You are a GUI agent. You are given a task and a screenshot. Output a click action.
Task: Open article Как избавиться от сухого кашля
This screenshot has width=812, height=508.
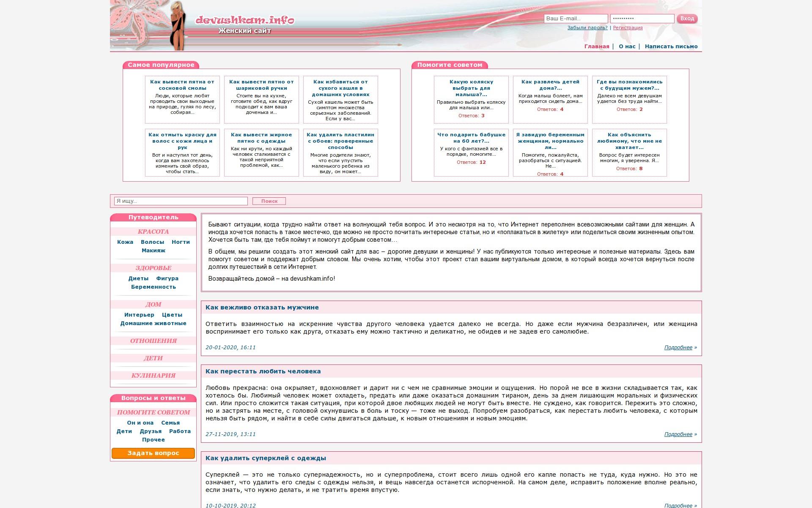tap(340, 88)
